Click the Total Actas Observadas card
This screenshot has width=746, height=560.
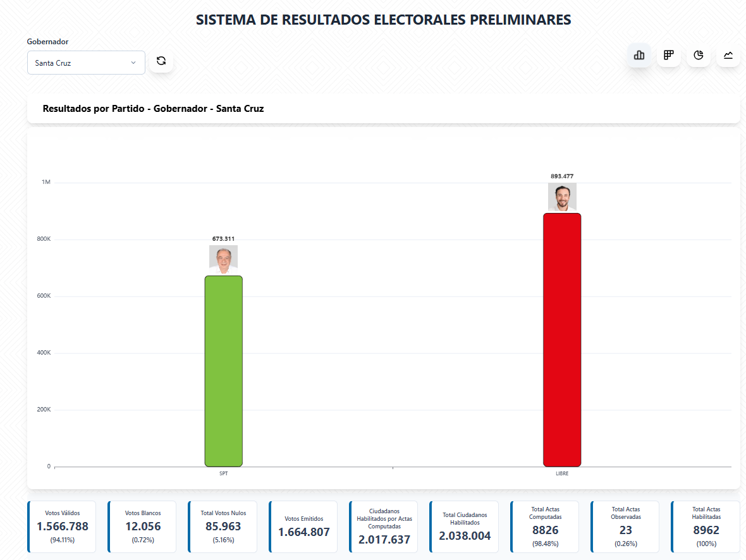tap(625, 527)
